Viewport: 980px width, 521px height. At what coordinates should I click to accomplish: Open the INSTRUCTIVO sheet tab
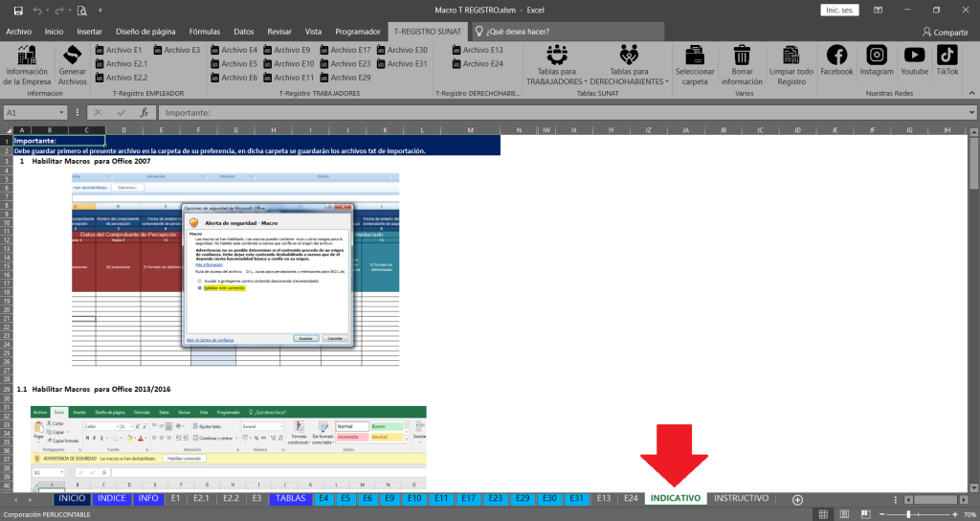point(742,498)
